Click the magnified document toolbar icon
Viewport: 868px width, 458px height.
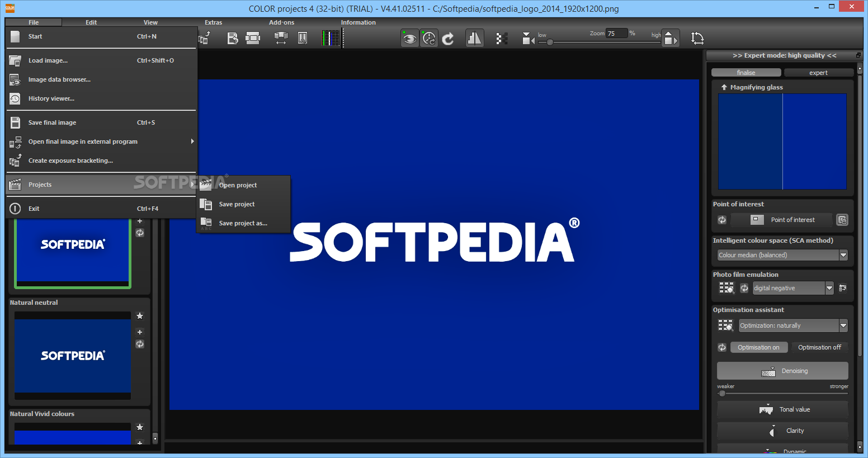[x=303, y=38]
